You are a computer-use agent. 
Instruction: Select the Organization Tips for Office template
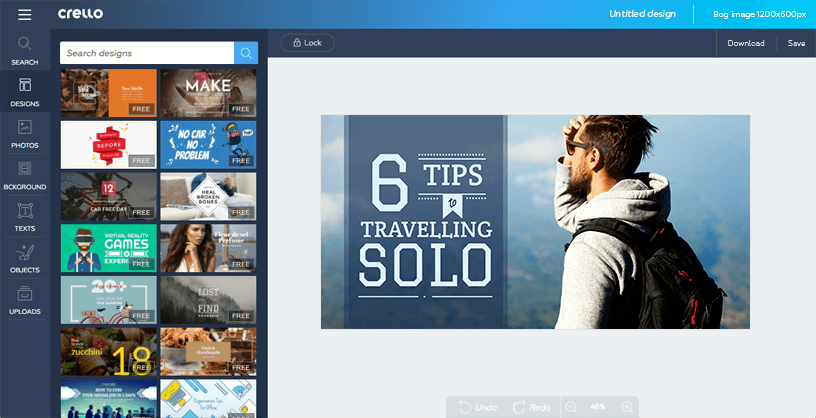point(208,399)
